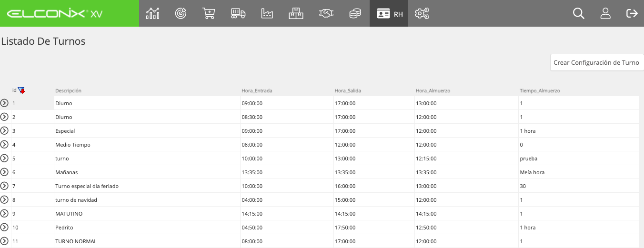Image resolution: width=644 pixels, height=248 pixels.
Task: Open the delivery truck logistics module
Action: point(238,13)
